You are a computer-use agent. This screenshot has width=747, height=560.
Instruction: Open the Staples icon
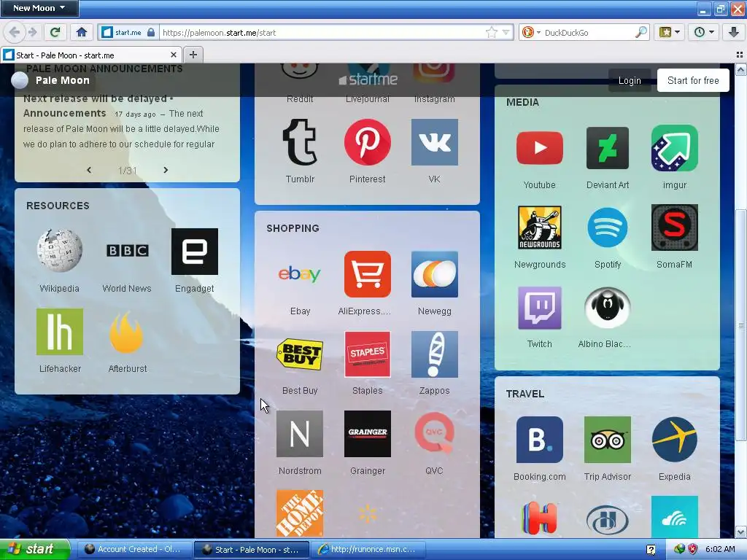coord(368,354)
